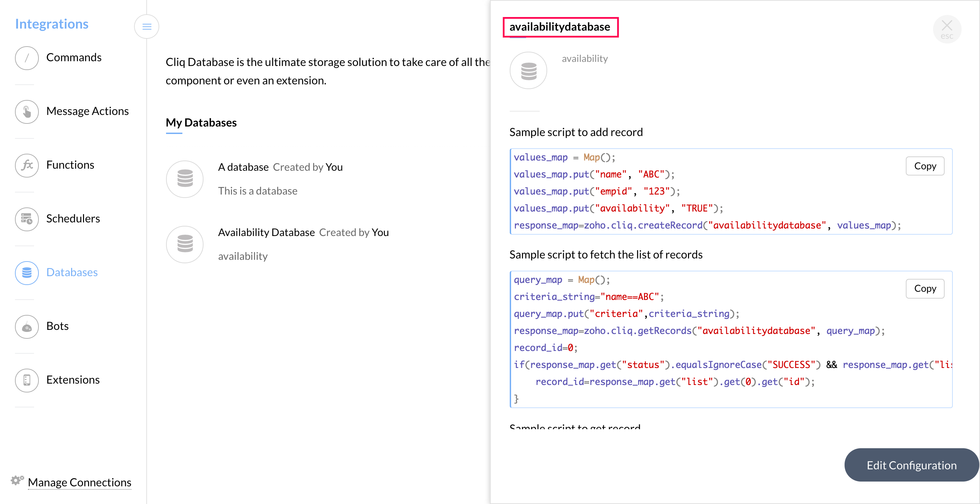980x504 pixels.
Task: Click 'availability' description under panel title
Action: [x=585, y=58]
